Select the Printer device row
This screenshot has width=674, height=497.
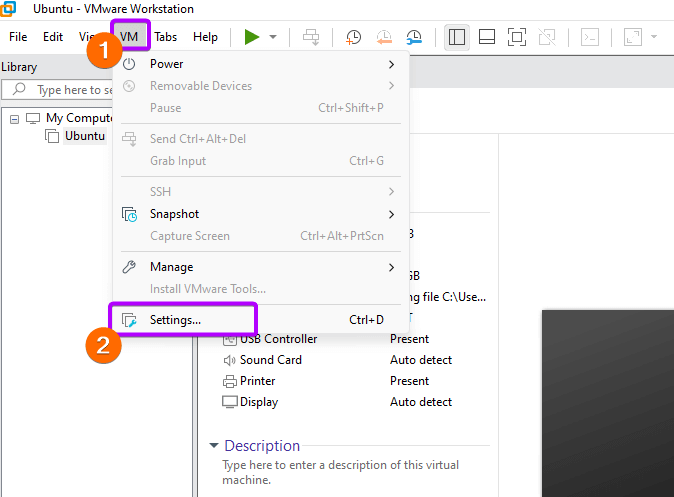(326, 381)
